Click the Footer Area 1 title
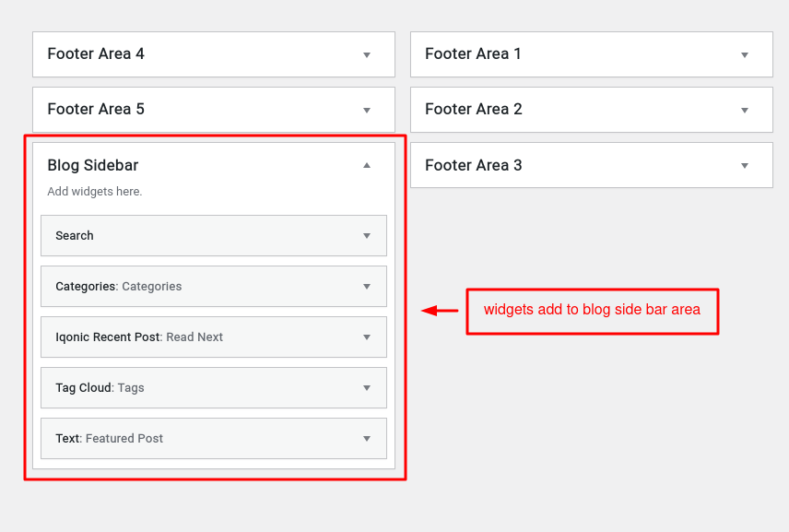The width and height of the screenshot is (789, 532). pyautogui.click(x=473, y=53)
